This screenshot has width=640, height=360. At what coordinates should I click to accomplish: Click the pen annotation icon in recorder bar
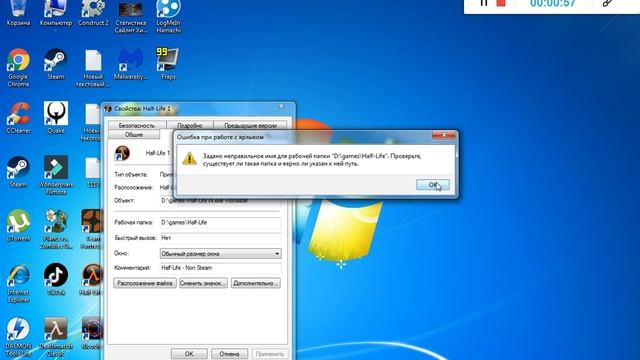[x=607, y=3]
